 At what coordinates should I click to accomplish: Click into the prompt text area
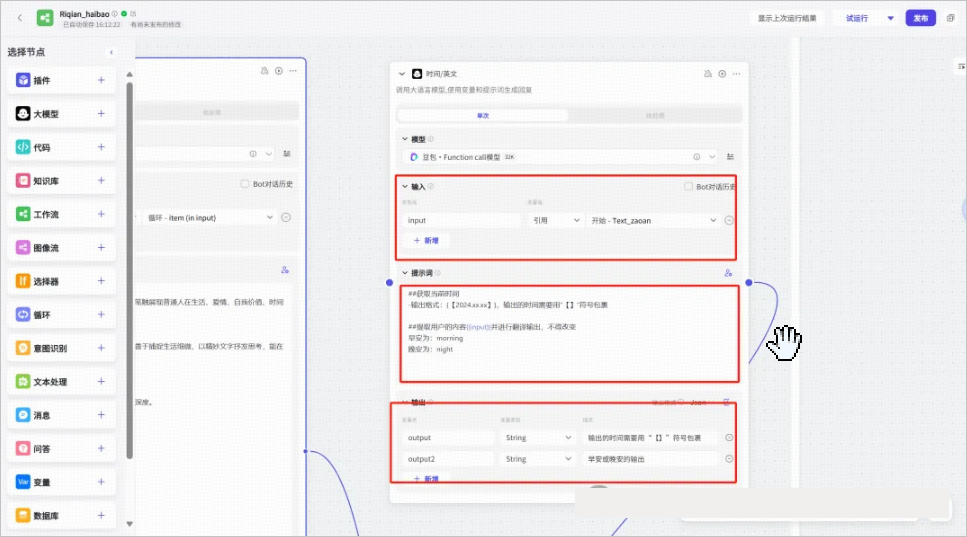tap(569, 334)
